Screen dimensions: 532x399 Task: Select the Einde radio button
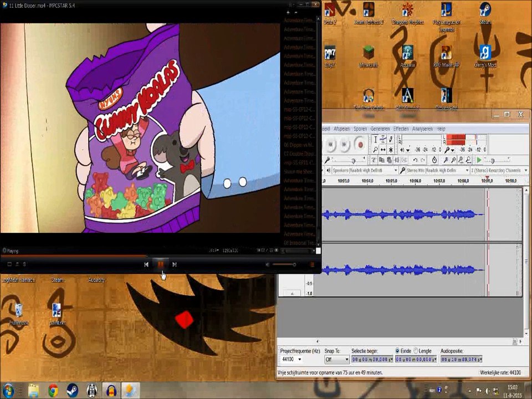pos(398,351)
